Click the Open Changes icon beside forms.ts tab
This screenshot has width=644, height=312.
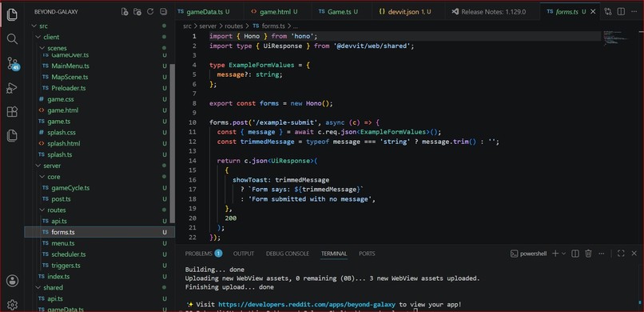(x=608, y=12)
